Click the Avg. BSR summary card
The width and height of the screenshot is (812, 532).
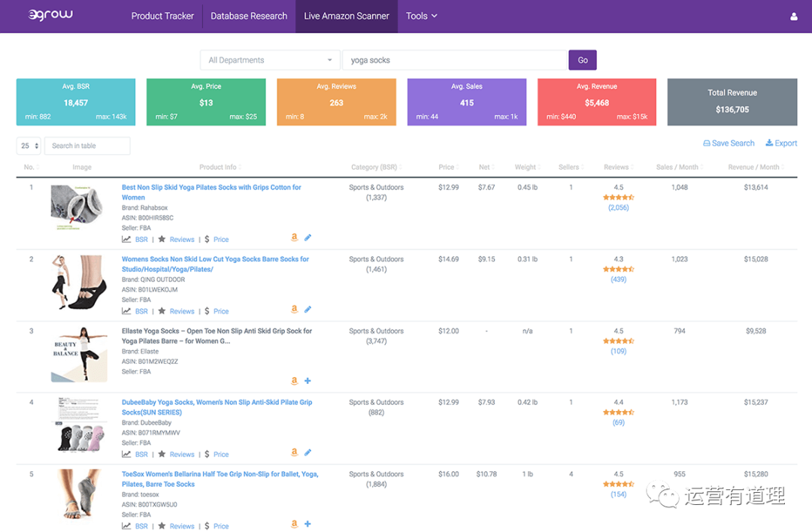point(76,102)
